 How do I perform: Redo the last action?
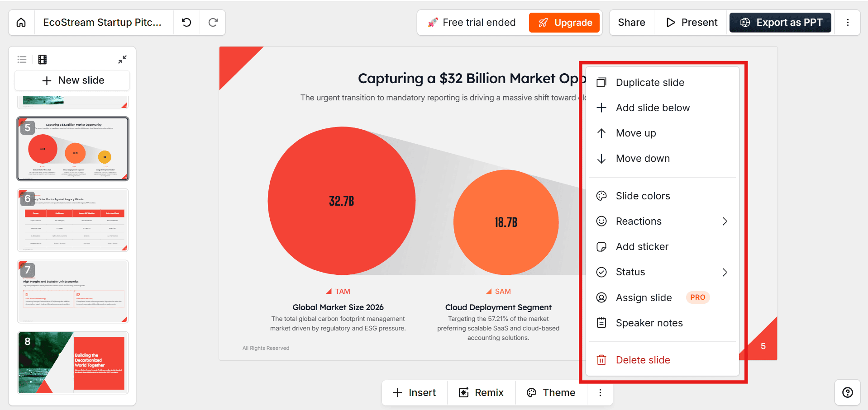(213, 23)
